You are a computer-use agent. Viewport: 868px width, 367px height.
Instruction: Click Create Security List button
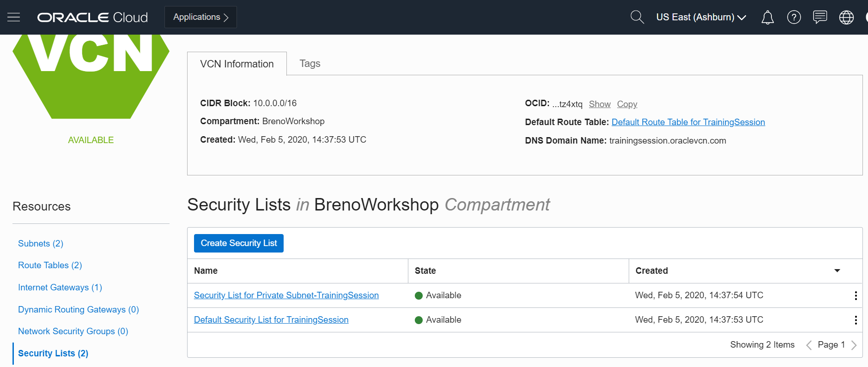pos(239,243)
